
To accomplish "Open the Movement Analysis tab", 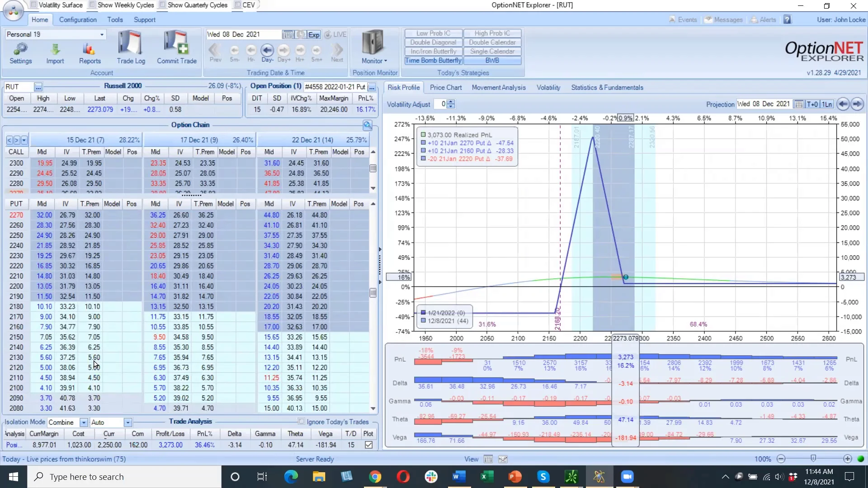I will tap(499, 88).
